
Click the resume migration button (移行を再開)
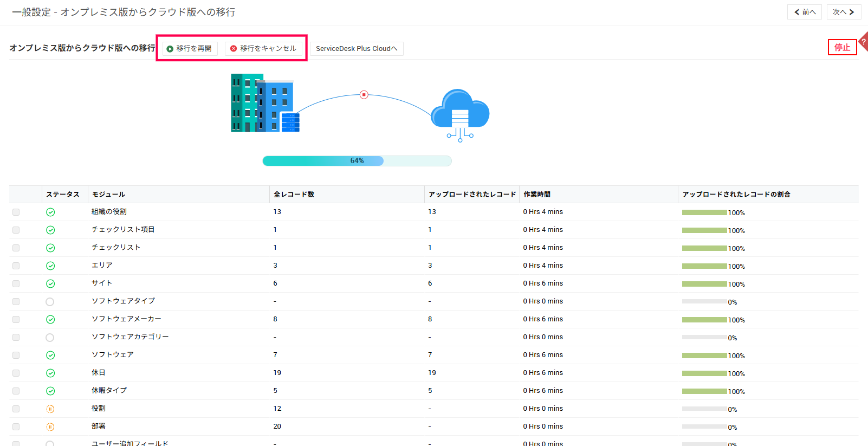190,49
